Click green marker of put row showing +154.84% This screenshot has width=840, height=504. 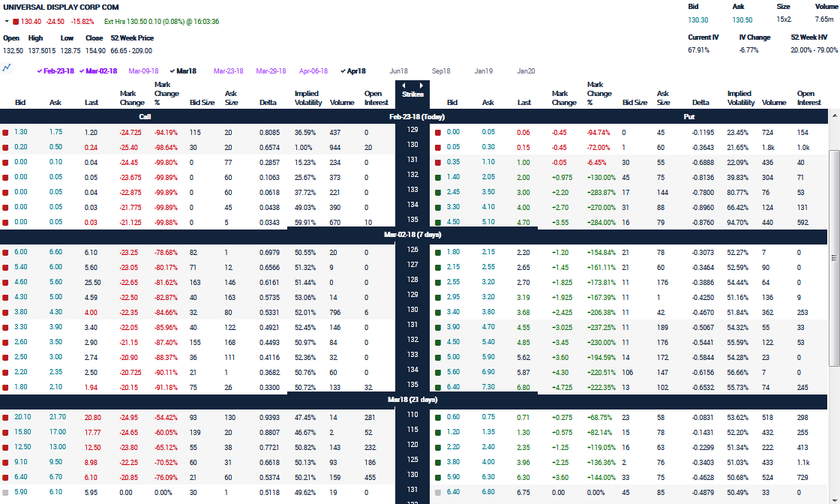438,252
